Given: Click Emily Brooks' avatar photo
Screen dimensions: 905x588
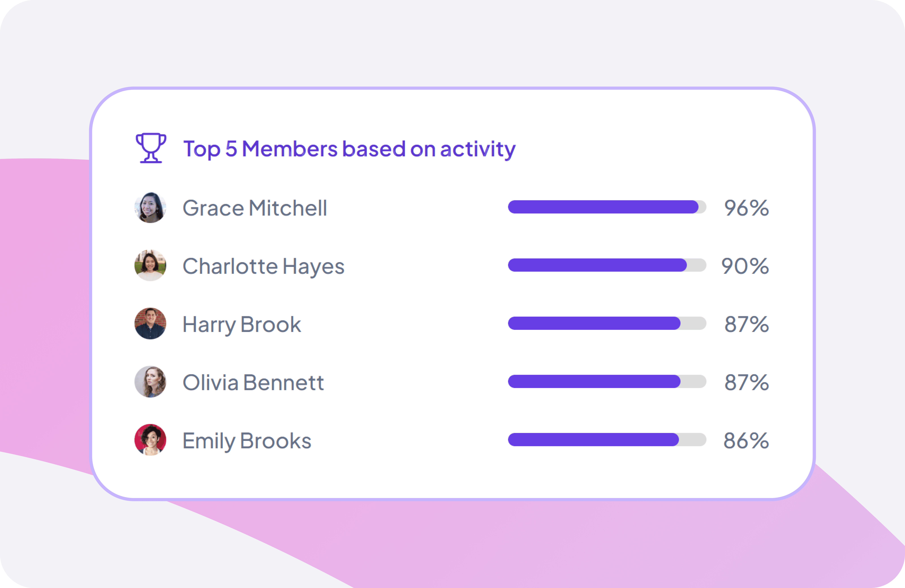Looking at the screenshot, I should click(x=150, y=440).
